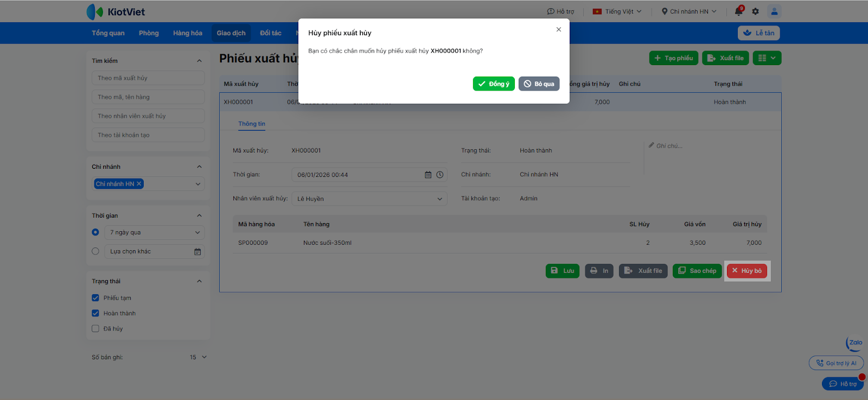
Task: Open the Giao dịch menu
Action: 231,33
